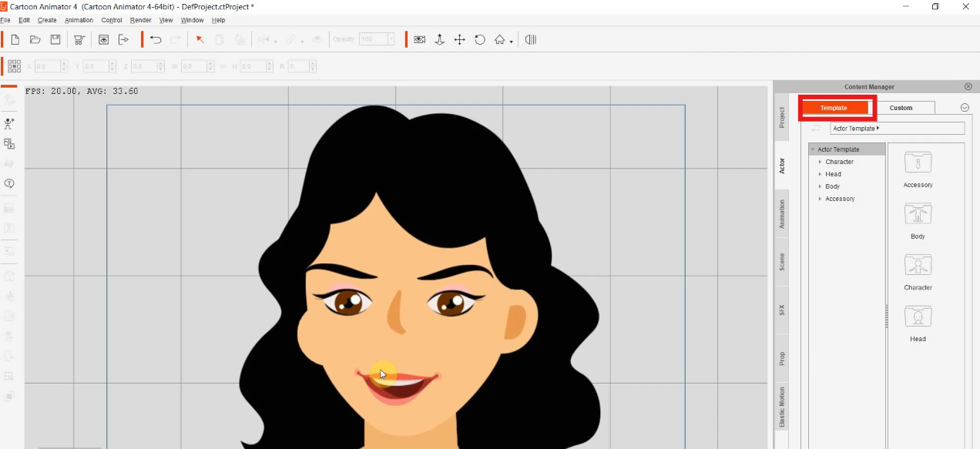Collapse the Actor Template root node

812,149
